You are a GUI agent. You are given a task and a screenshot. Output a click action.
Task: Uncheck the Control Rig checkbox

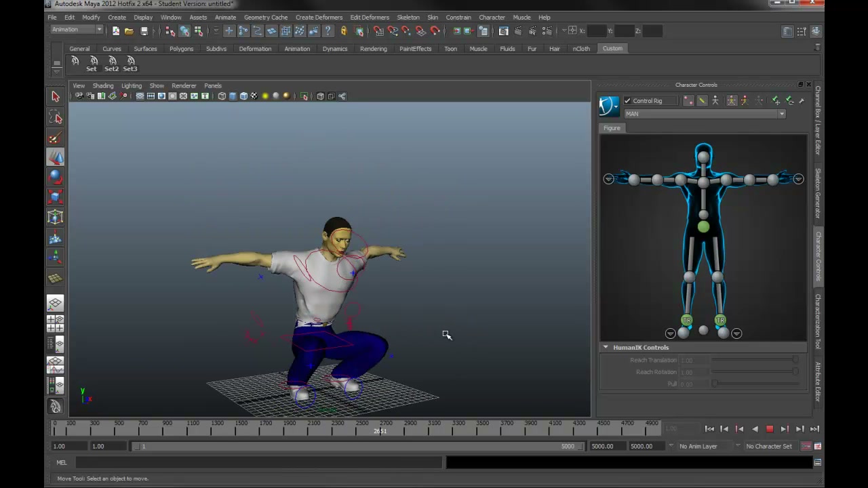pyautogui.click(x=627, y=101)
